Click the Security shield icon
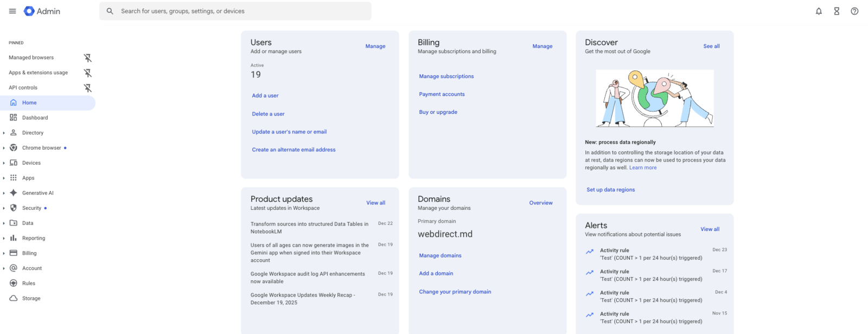Viewport: 868px width, 334px height. click(14, 208)
